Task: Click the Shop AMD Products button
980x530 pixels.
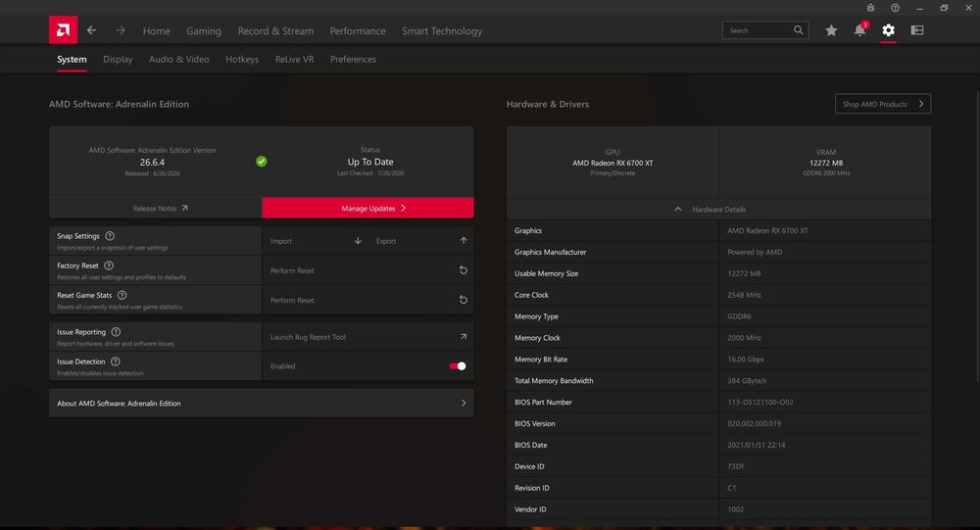Action: [x=883, y=104]
